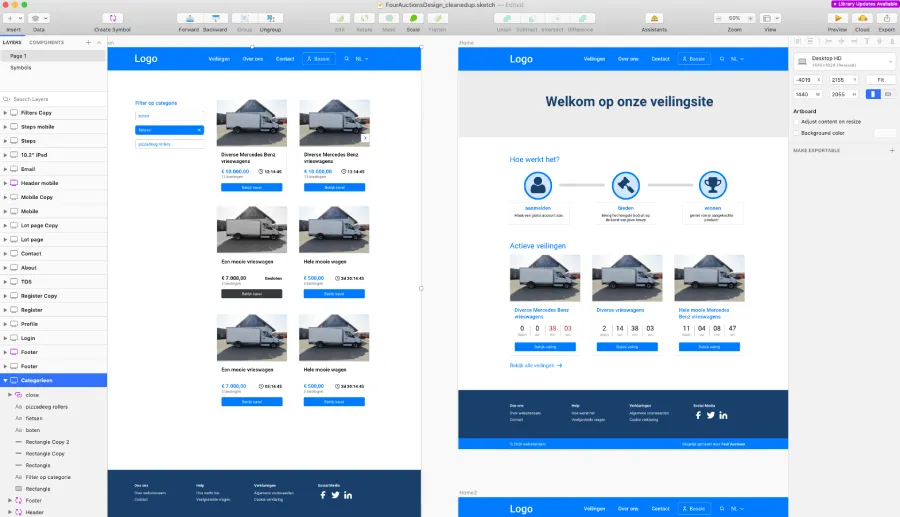900x517 pixels.
Task: Switch to the Layers tab
Action: click(12, 42)
